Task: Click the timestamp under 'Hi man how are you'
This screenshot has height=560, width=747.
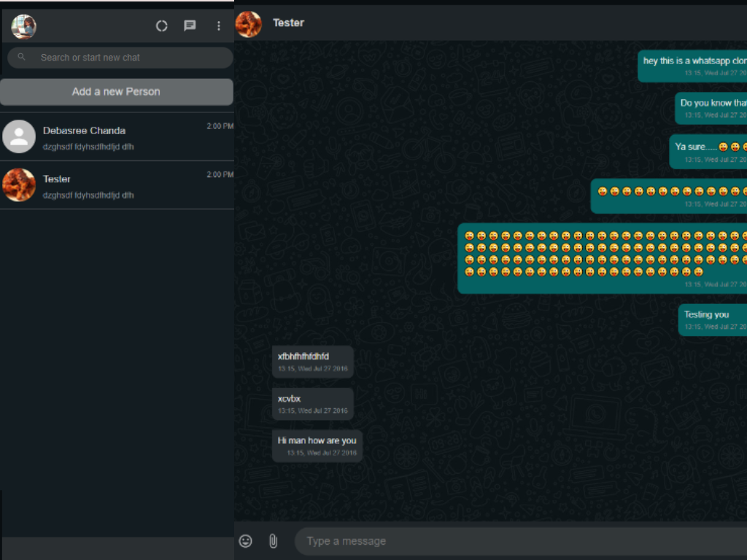Action: point(322,453)
